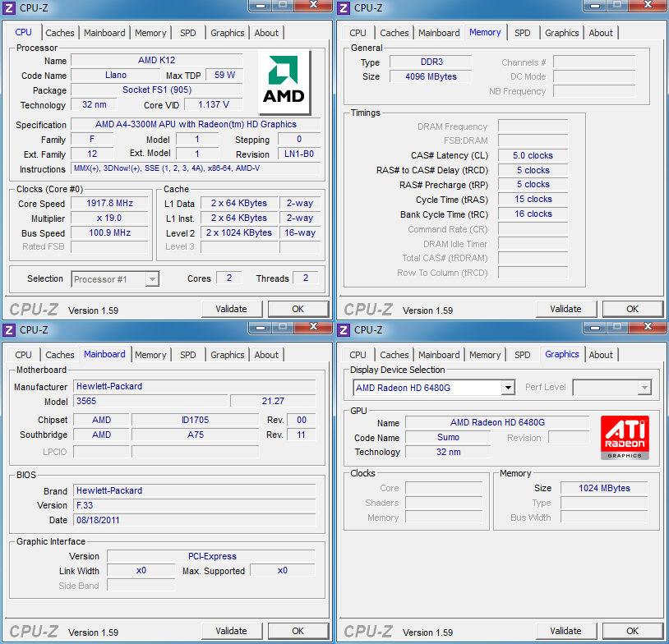Viewport: 669px width, 644px height.
Task: Open Memory tab in the Mainboard window
Action: click(150, 355)
